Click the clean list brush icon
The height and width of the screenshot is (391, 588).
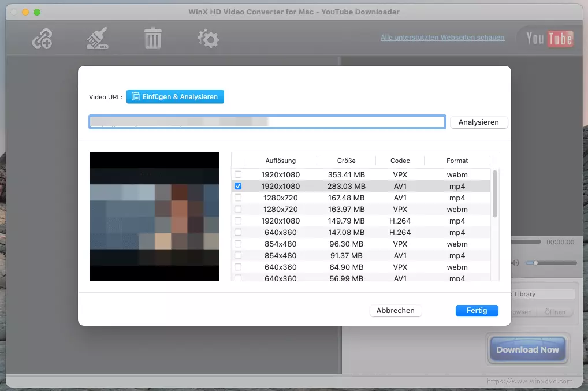coord(97,38)
